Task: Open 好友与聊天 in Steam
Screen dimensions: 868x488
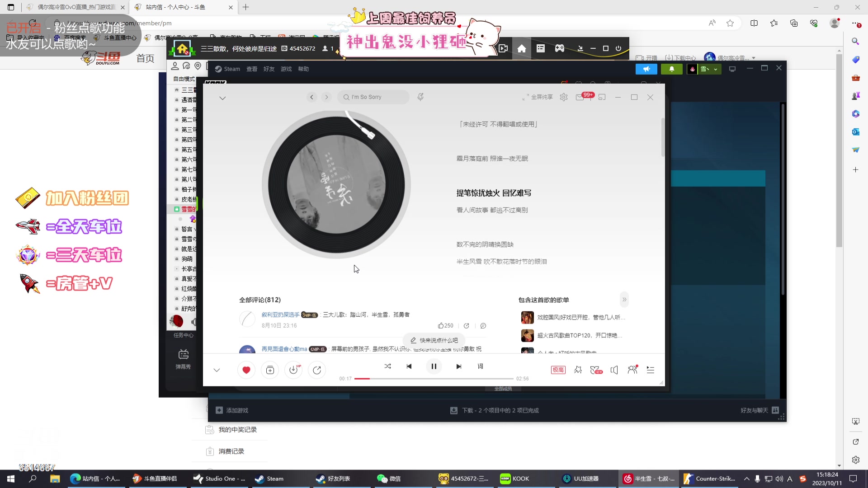Action: 759,410
